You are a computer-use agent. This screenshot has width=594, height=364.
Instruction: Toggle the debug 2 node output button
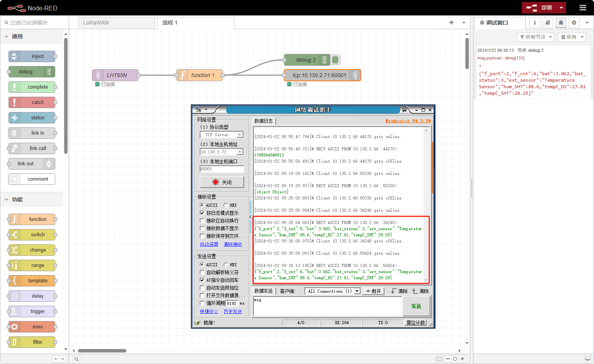point(335,60)
